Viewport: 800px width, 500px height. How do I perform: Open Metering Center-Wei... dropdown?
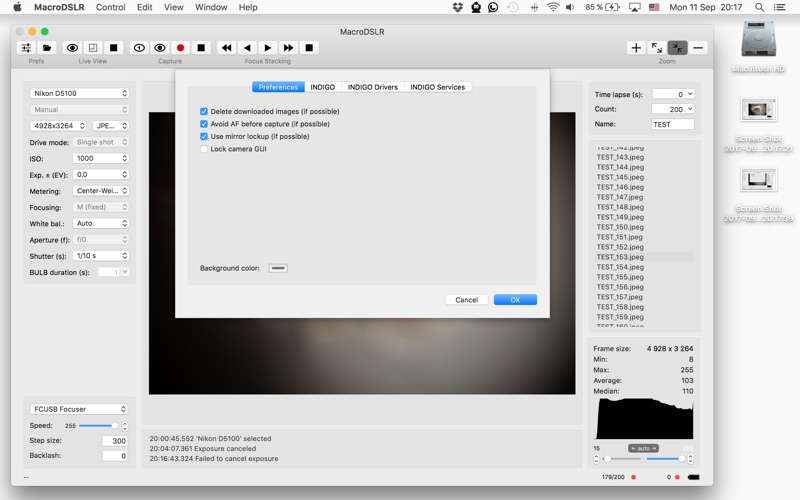click(101, 191)
